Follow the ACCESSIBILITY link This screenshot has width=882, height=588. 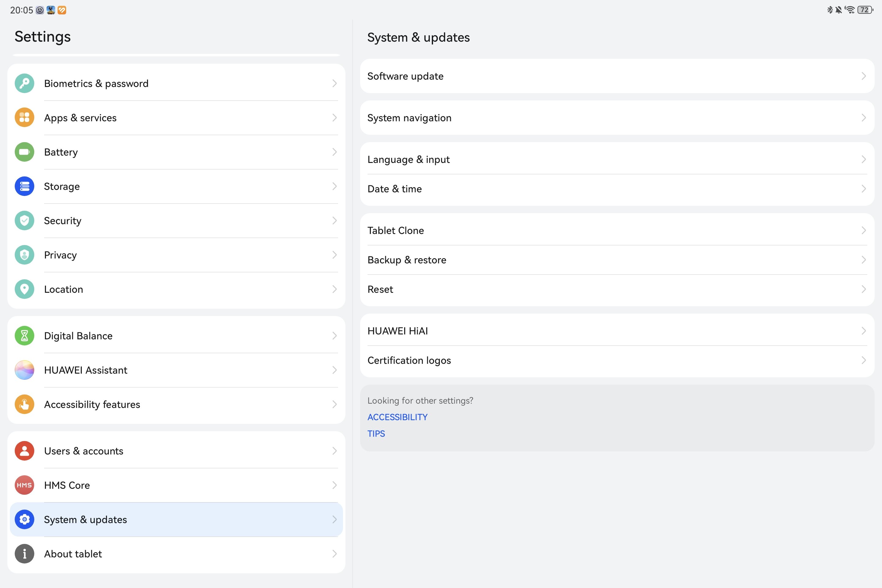click(397, 417)
